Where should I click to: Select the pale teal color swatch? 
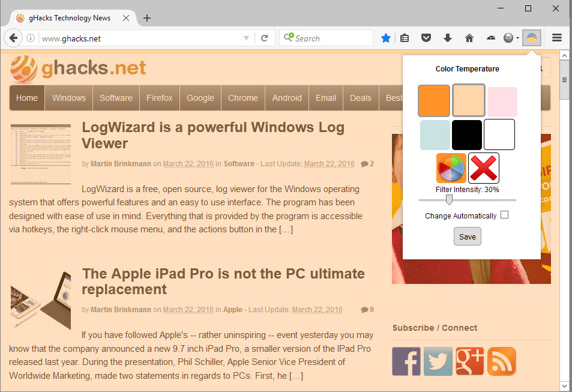[x=435, y=134]
